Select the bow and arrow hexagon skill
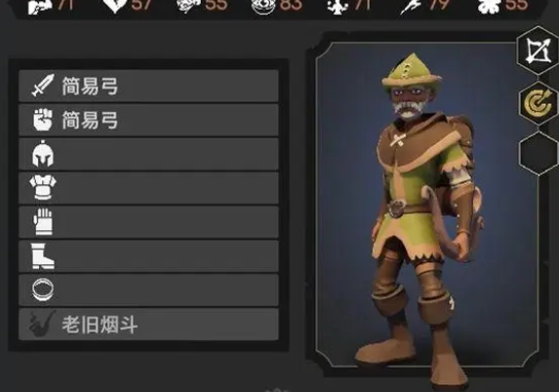This screenshot has height=392, width=559. coord(538,52)
